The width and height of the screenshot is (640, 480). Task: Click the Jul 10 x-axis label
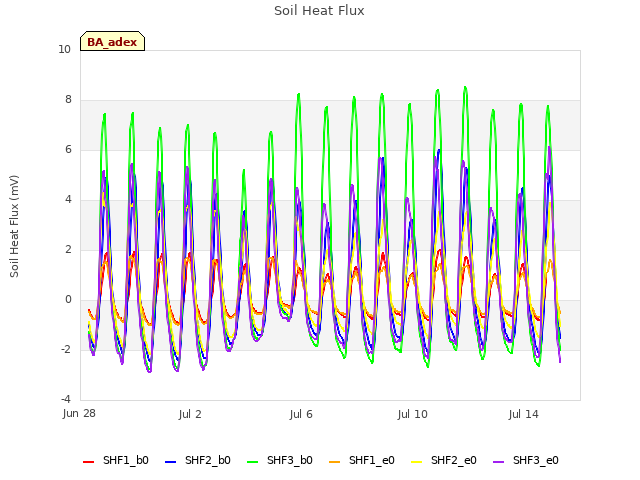click(x=413, y=414)
